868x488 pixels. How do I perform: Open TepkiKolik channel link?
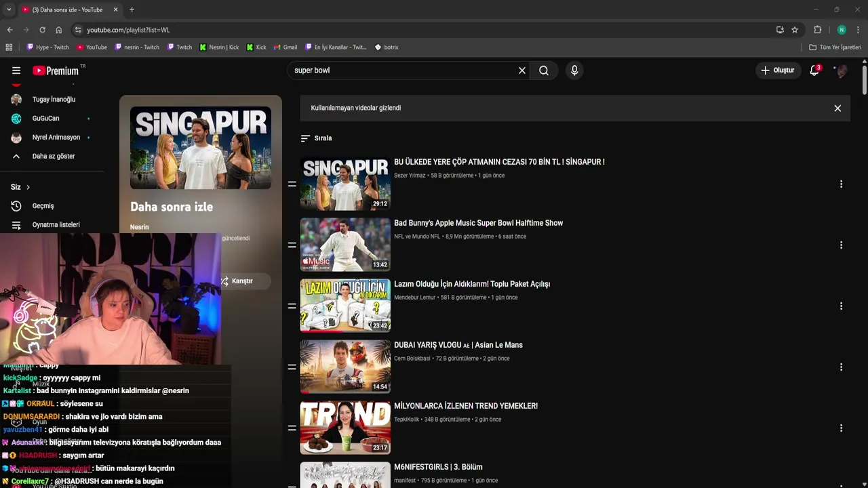(406, 420)
